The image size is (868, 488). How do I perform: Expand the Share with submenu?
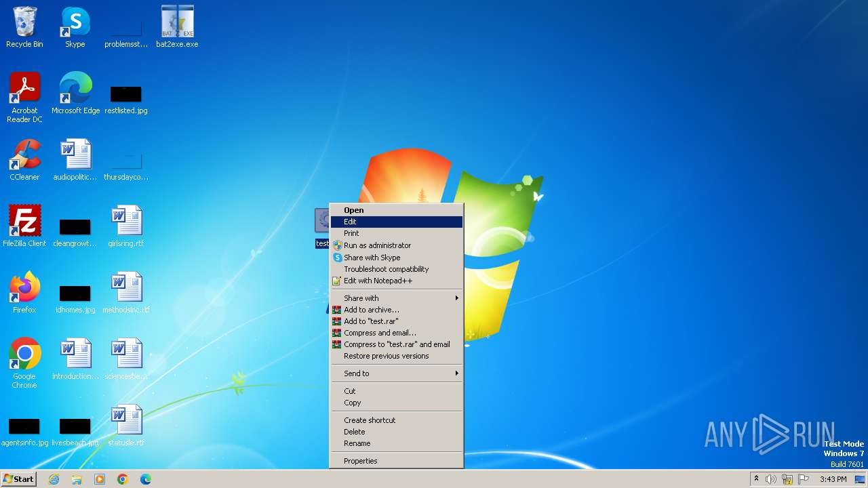(397, 298)
